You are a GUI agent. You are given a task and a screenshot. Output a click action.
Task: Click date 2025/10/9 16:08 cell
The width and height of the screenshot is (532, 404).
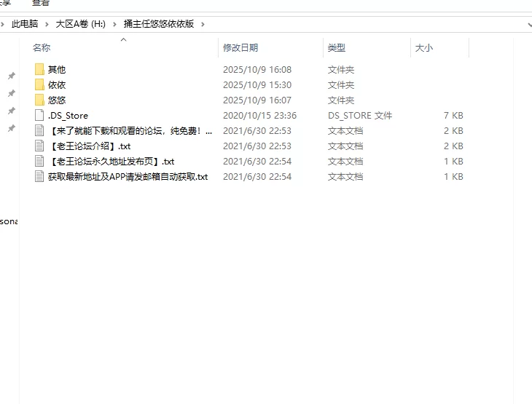(x=257, y=69)
